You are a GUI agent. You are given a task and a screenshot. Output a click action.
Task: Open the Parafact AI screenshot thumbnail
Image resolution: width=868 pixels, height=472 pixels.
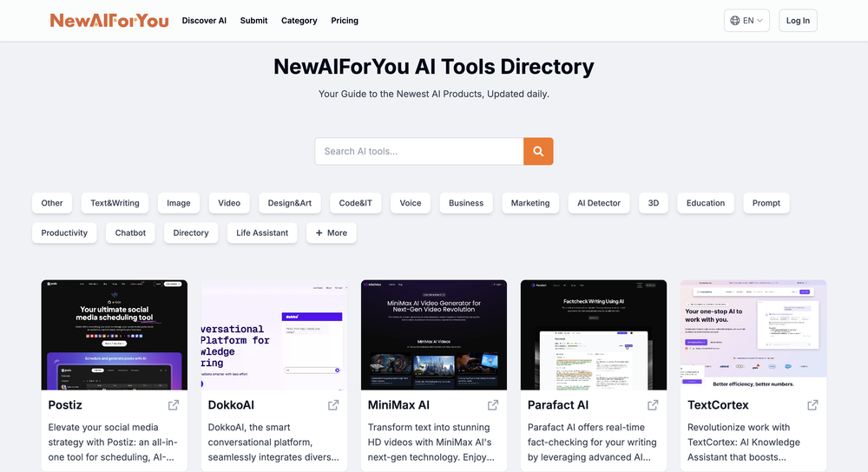point(594,335)
